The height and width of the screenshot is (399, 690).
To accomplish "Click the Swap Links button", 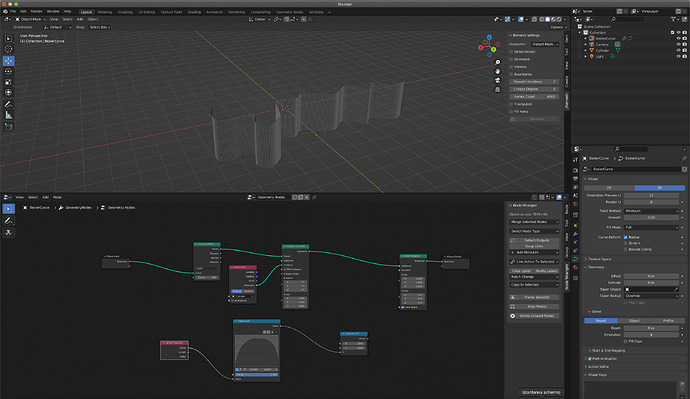I will (x=534, y=246).
